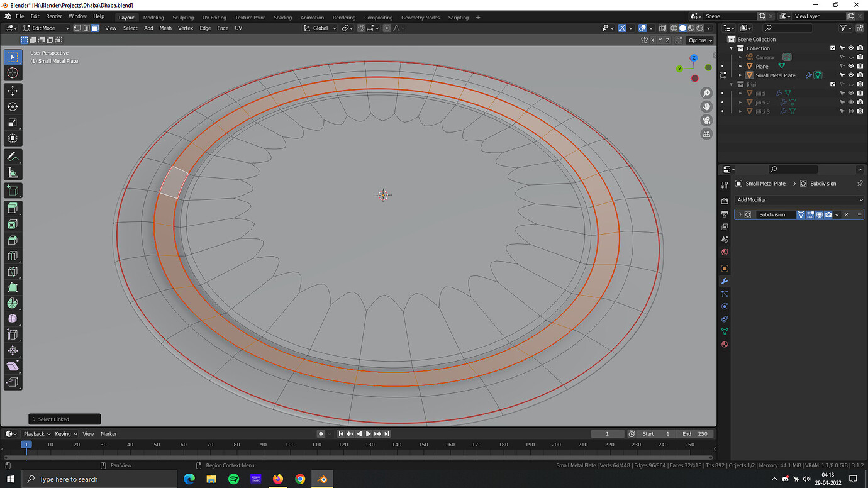Screen dimensions: 868x488
Task: Select the Rotate tool
Action: click(x=13, y=106)
